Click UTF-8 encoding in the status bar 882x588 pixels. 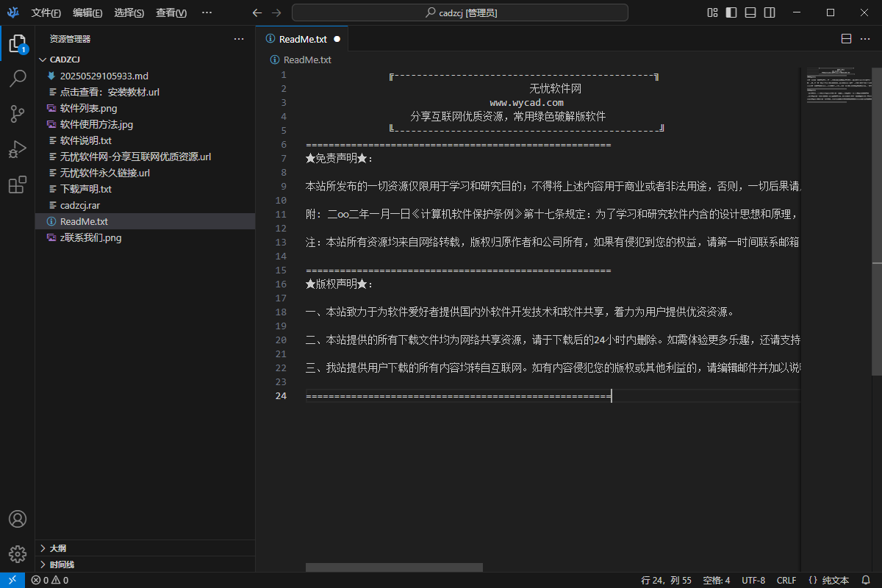coord(753,580)
